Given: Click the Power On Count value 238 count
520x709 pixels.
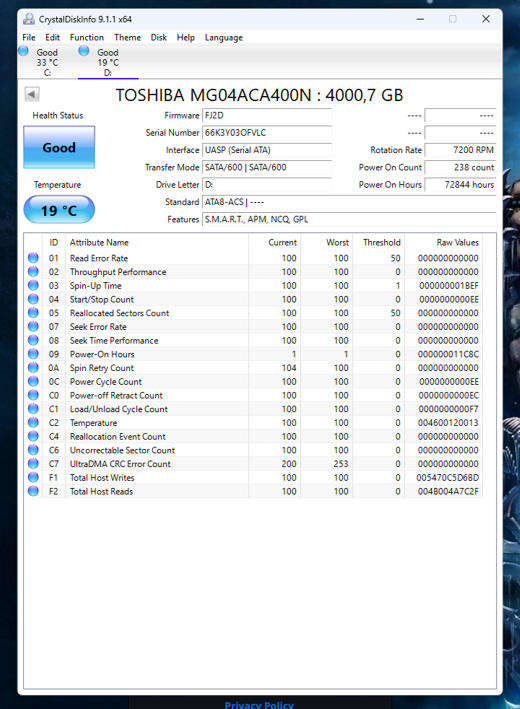Looking at the screenshot, I should click(460, 167).
